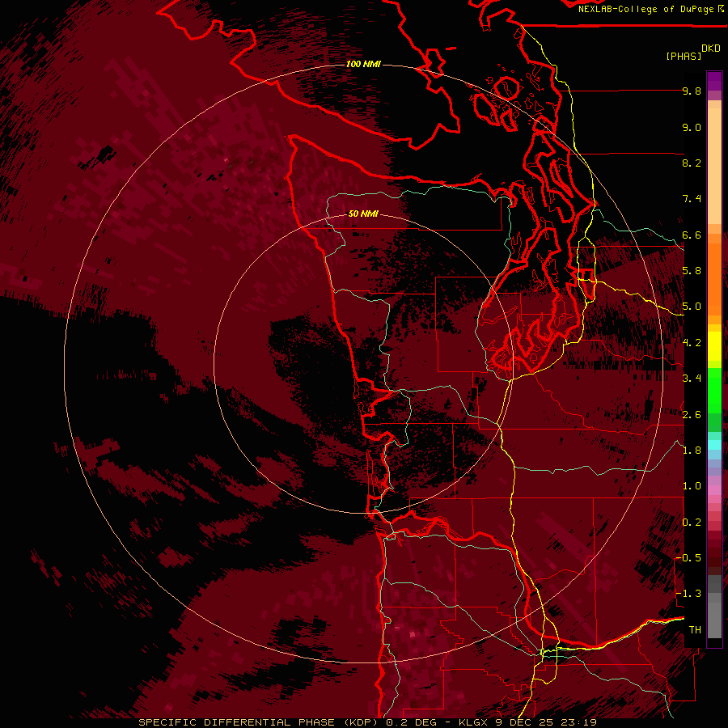Click the DKD unit label above color bar
This screenshot has width=728, height=728.
[x=711, y=49]
